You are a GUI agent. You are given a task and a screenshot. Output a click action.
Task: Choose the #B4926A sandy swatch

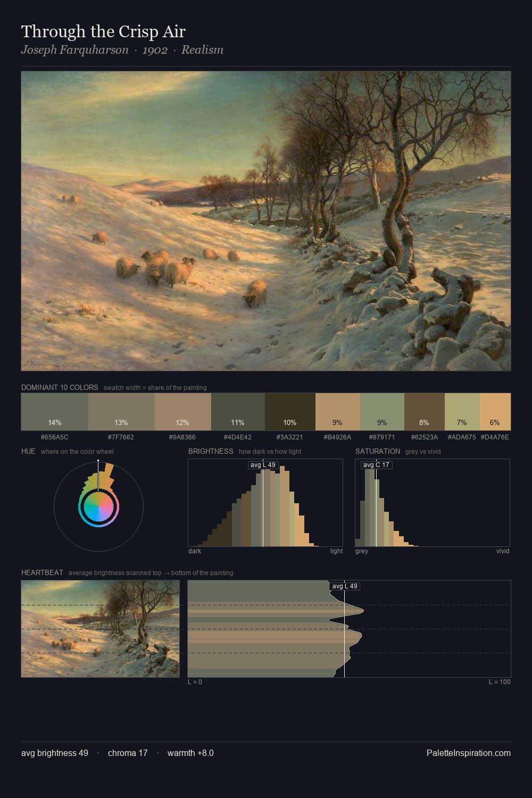[338, 412]
